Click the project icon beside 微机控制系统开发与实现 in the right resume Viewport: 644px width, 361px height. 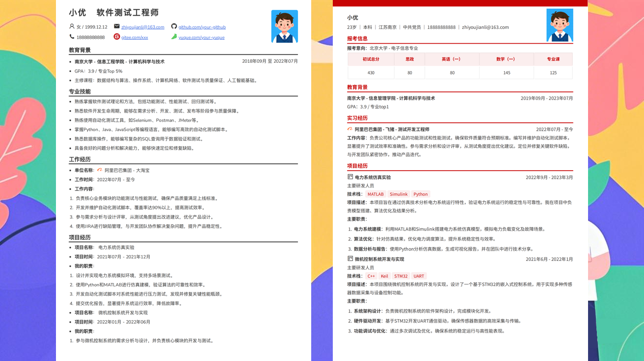tap(350, 259)
